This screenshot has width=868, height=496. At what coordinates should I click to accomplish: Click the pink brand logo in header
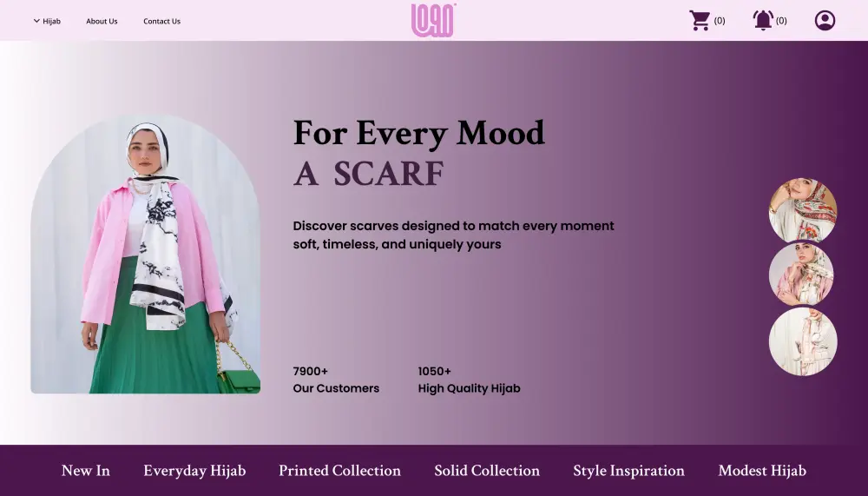pyautogui.click(x=433, y=21)
